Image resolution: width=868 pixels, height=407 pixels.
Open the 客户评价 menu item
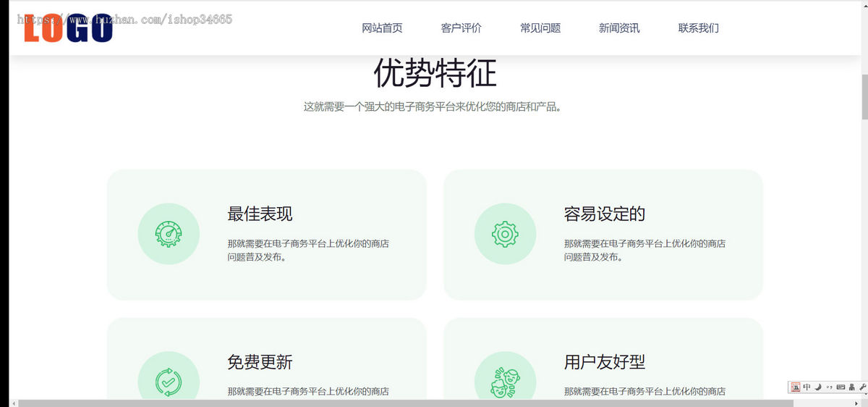[x=461, y=28]
